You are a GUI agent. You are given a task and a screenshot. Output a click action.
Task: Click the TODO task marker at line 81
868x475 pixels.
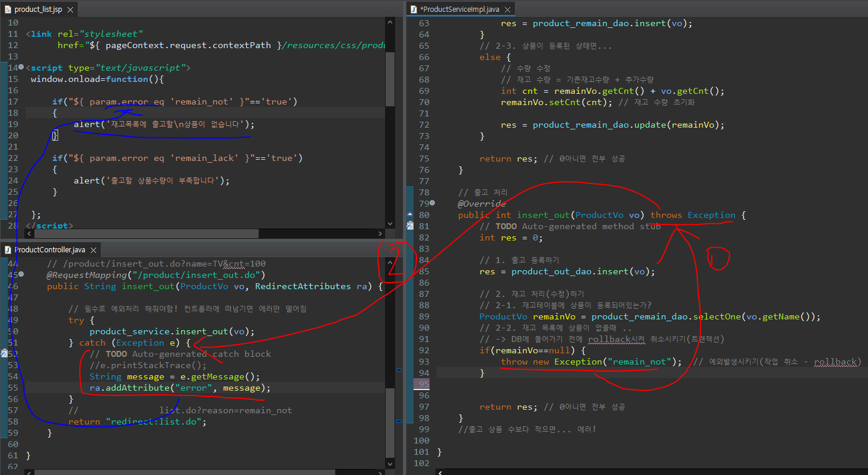tap(410, 226)
